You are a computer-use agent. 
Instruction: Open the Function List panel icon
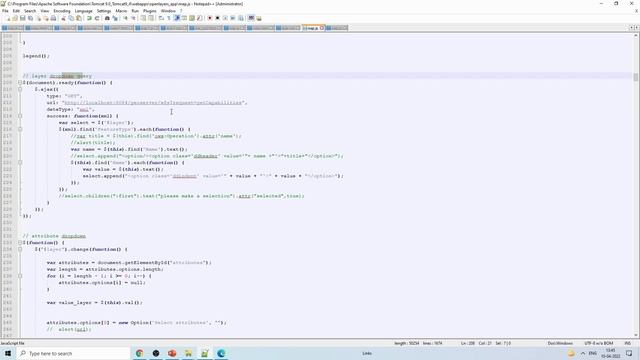click(199, 18)
